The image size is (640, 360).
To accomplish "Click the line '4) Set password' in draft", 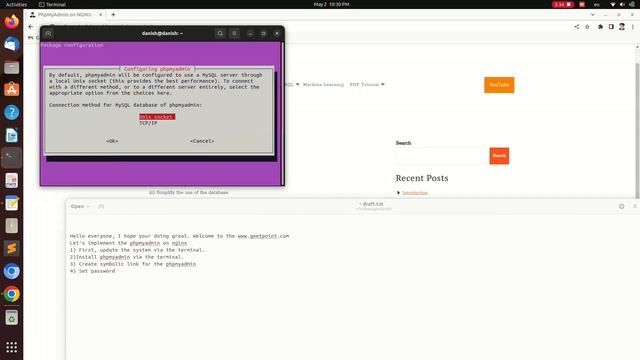I will pyautogui.click(x=92, y=271).
